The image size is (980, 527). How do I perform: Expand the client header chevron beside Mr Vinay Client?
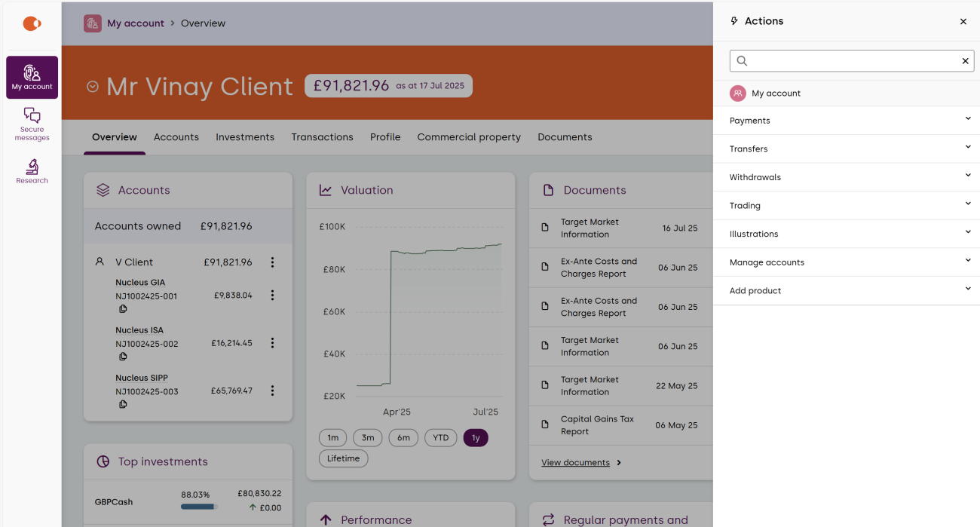tap(93, 87)
